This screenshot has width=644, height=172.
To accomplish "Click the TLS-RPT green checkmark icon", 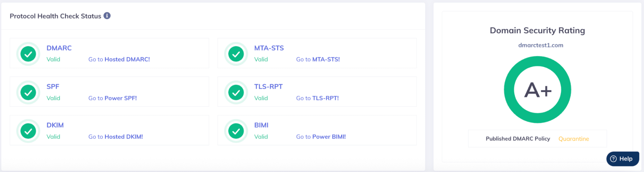I will click(x=236, y=93).
